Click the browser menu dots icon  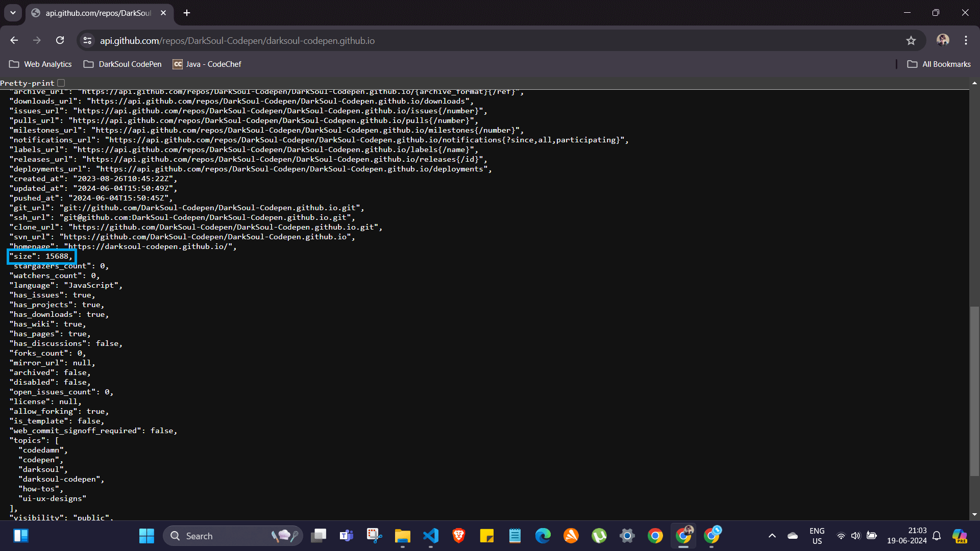pos(966,40)
